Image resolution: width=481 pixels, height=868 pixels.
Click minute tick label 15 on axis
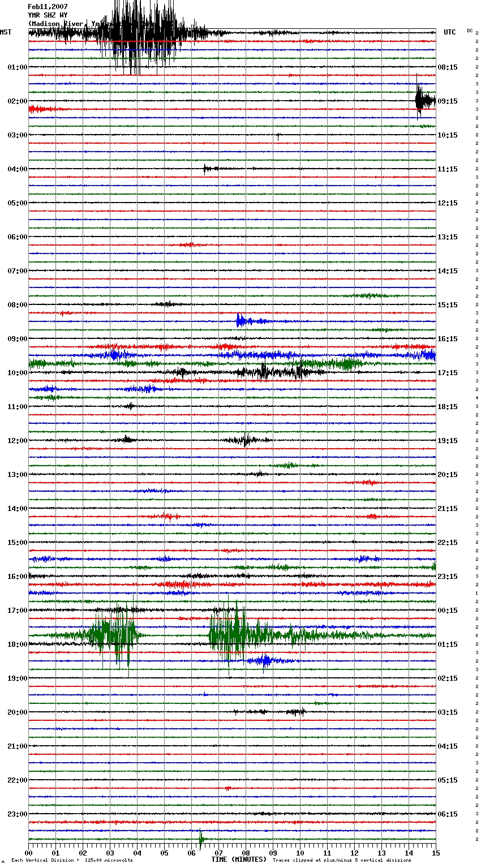click(x=436, y=853)
